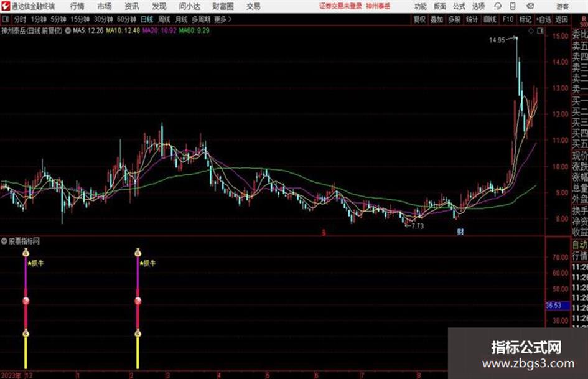
Task: Toggle the right info panel icon
Action: [x=540, y=31]
